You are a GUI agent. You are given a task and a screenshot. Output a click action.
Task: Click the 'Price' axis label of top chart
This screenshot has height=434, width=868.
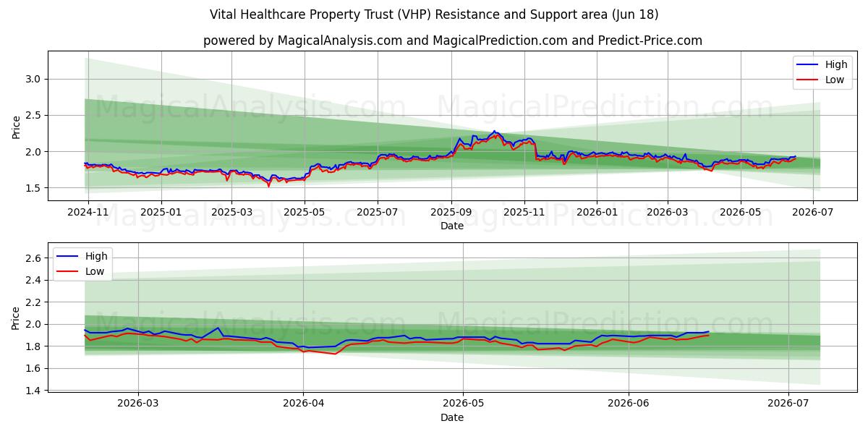pyautogui.click(x=16, y=127)
